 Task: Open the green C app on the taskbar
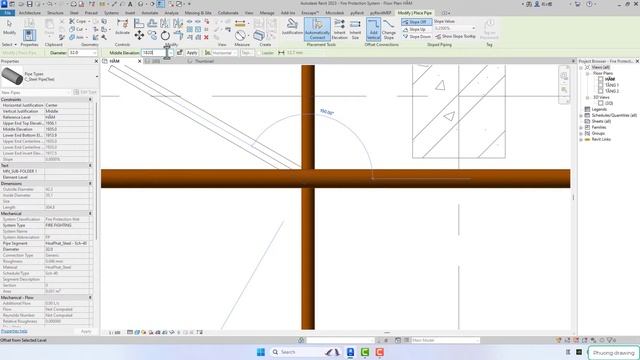pyautogui.click(x=365, y=352)
